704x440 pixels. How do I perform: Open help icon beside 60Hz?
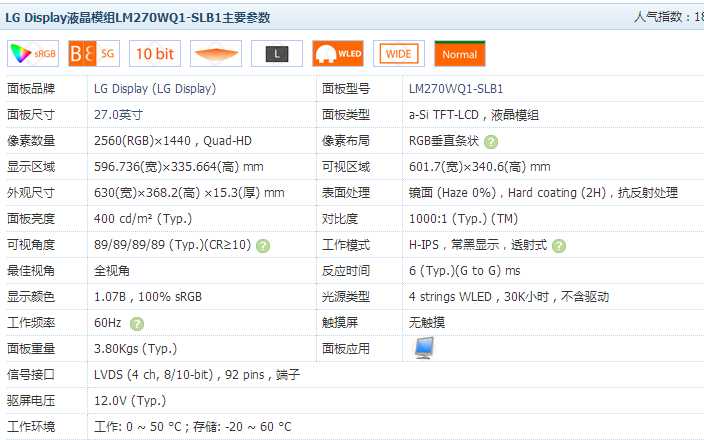137,324
